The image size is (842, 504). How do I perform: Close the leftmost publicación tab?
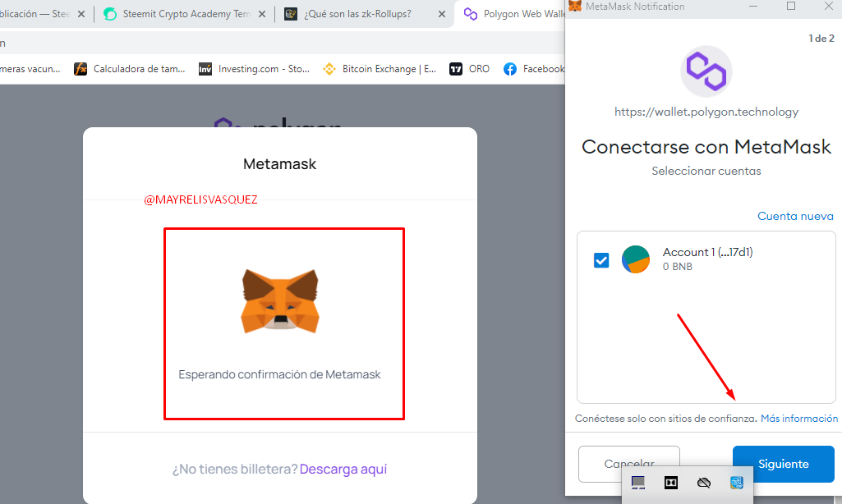81,14
